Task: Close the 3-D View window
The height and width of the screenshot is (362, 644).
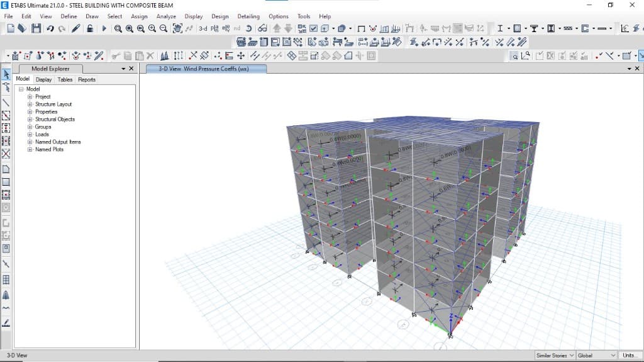Action: tap(637, 69)
